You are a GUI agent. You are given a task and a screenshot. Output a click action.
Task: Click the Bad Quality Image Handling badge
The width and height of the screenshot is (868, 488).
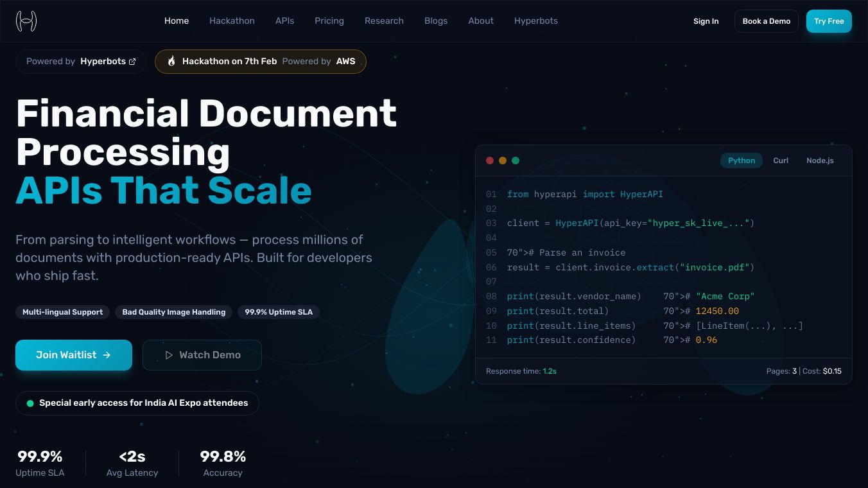pos(173,312)
